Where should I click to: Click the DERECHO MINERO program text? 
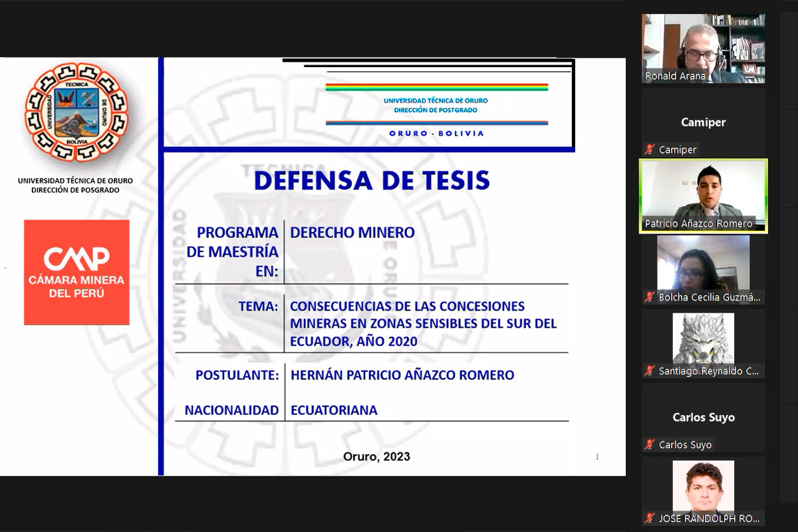tap(352, 233)
